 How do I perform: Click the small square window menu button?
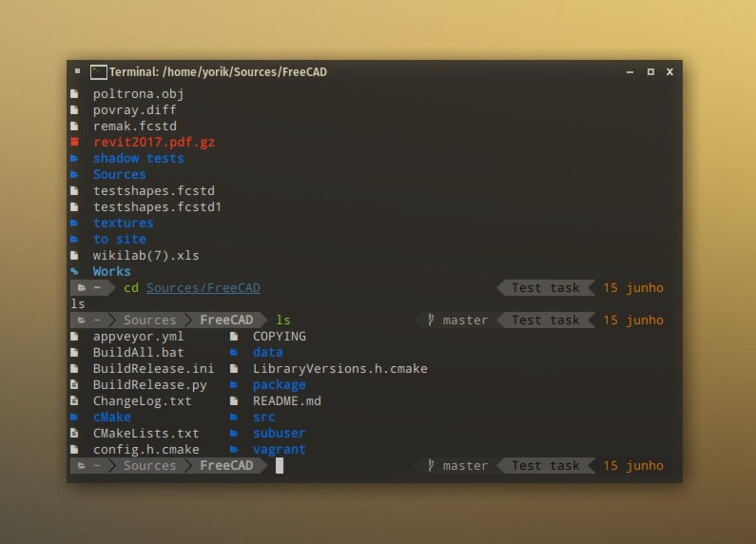tap(78, 71)
